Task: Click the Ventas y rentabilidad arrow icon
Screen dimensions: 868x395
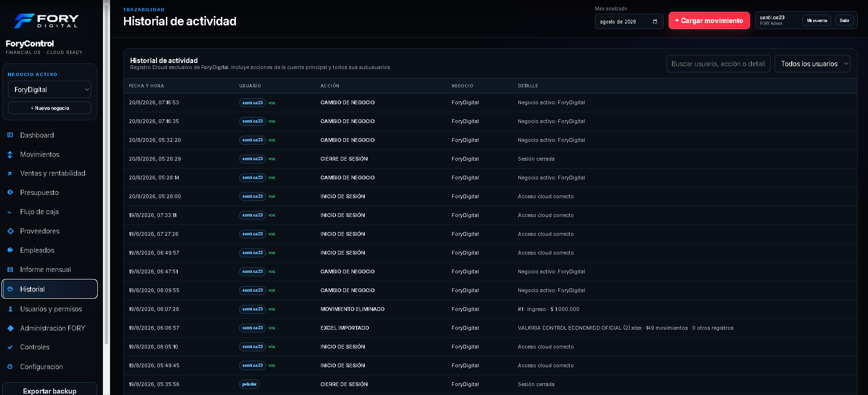Action: 10,173
